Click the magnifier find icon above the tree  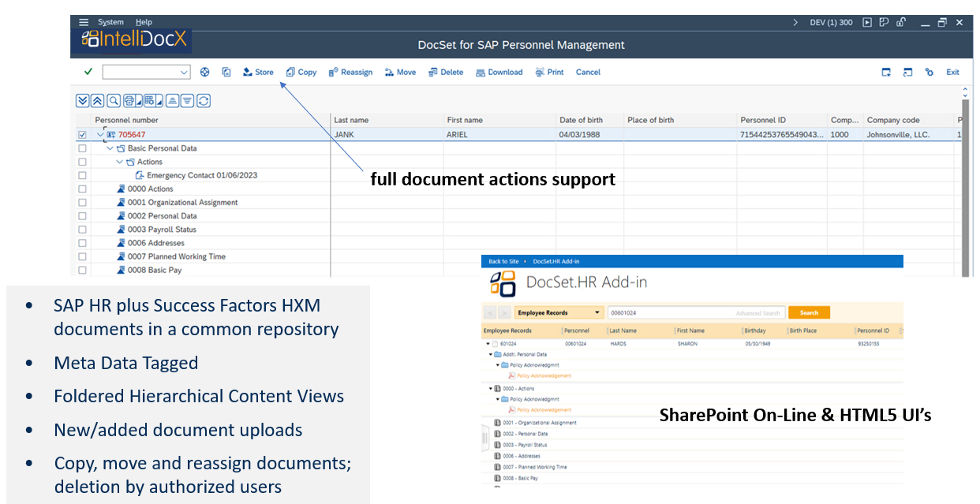(114, 100)
